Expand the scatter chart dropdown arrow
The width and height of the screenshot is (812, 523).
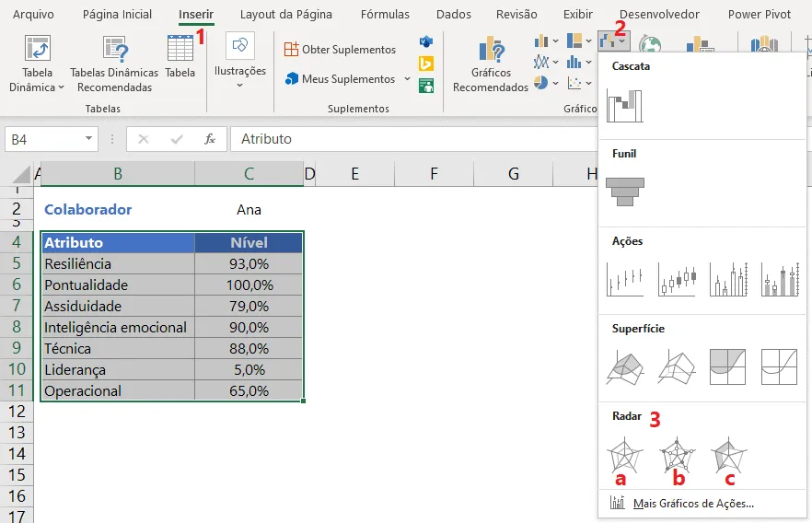click(x=589, y=83)
